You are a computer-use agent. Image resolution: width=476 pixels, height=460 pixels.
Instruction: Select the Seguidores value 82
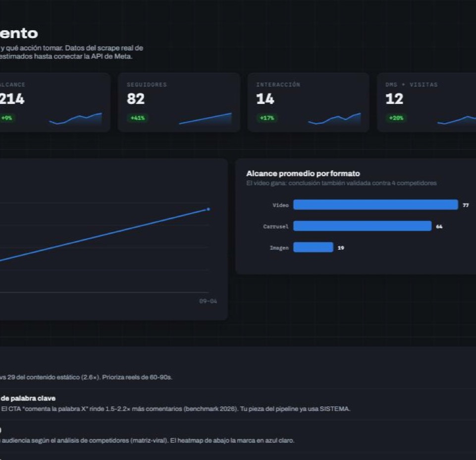(136, 99)
